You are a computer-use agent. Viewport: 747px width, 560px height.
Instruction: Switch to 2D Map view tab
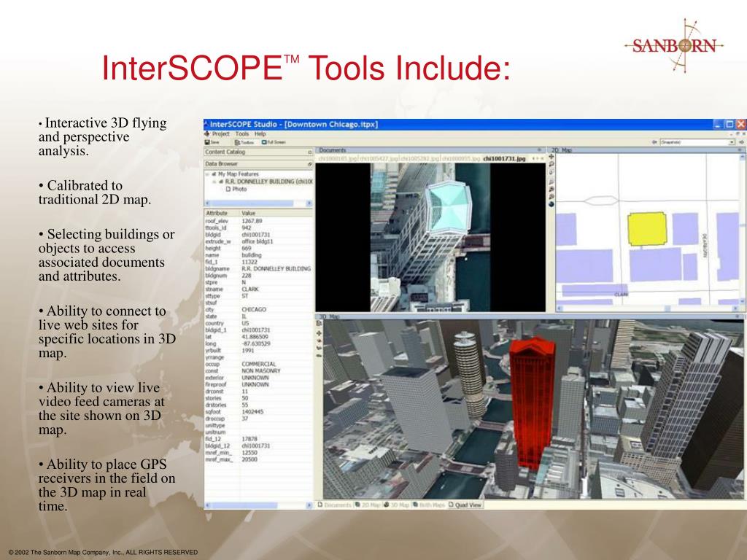pos(368,505)
